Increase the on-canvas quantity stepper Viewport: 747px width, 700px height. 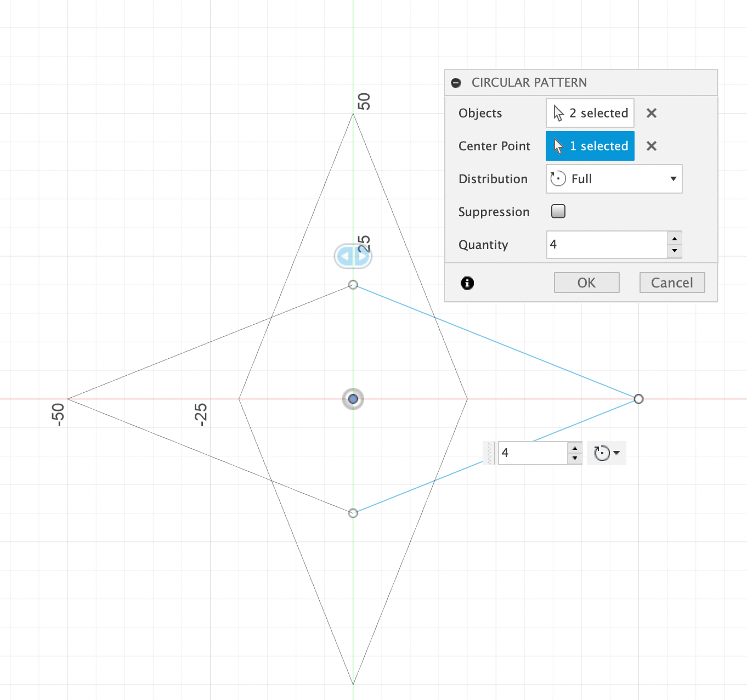click(574, 448)
